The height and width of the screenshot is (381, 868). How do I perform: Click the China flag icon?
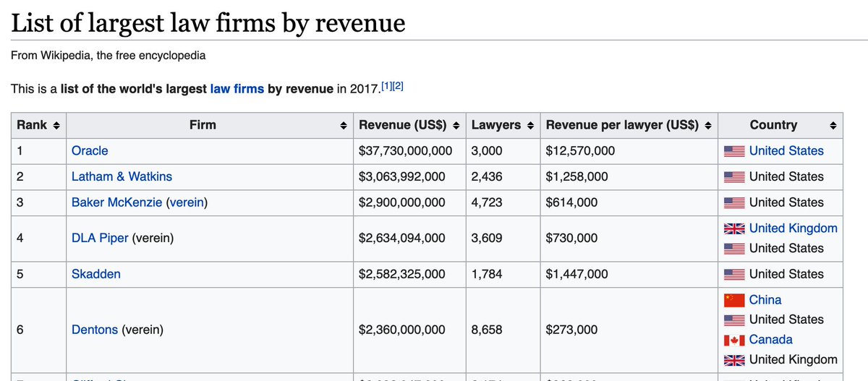click(x=734, y=300)
